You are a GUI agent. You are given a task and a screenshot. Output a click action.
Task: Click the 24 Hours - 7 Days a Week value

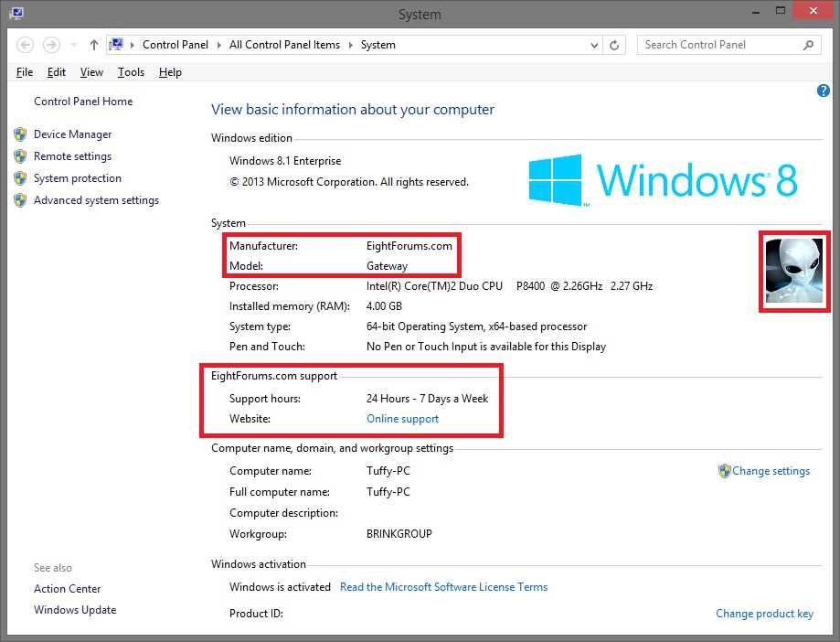[x=428, y=399]
